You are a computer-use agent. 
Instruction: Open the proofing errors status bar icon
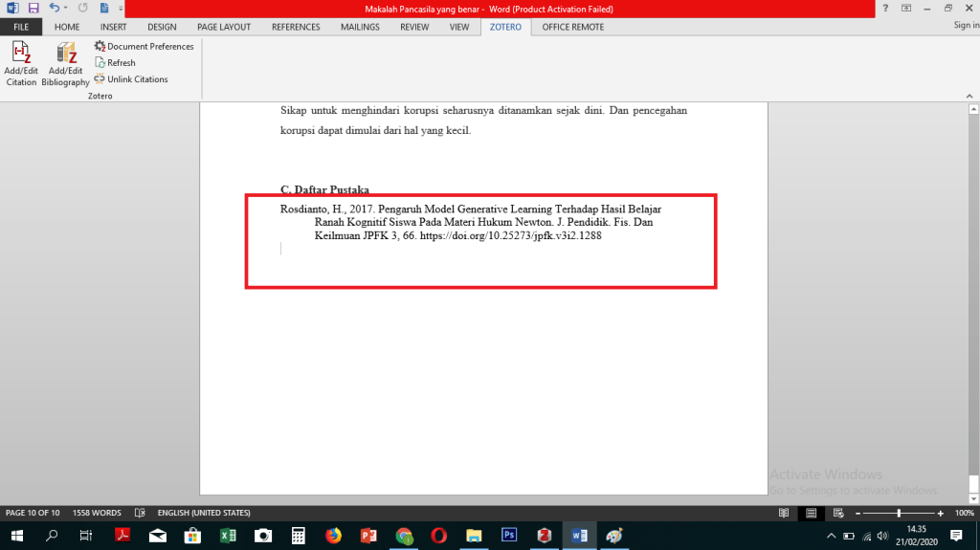point(141,513)
